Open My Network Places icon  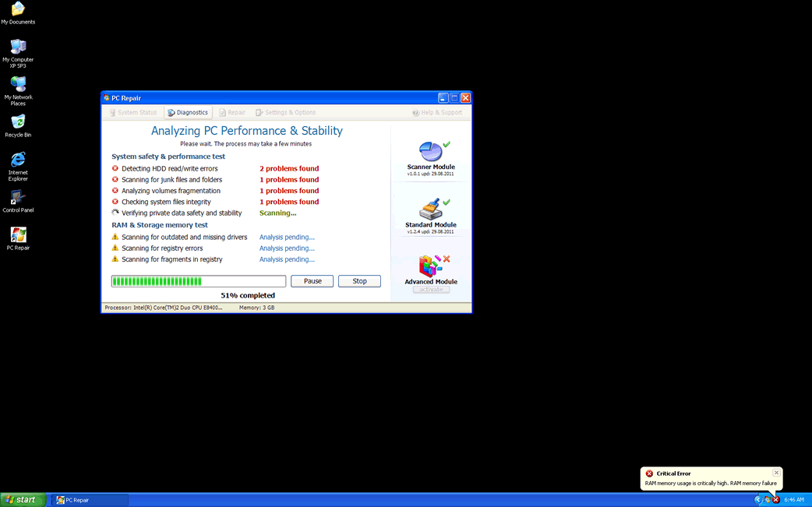pos(18,84)
